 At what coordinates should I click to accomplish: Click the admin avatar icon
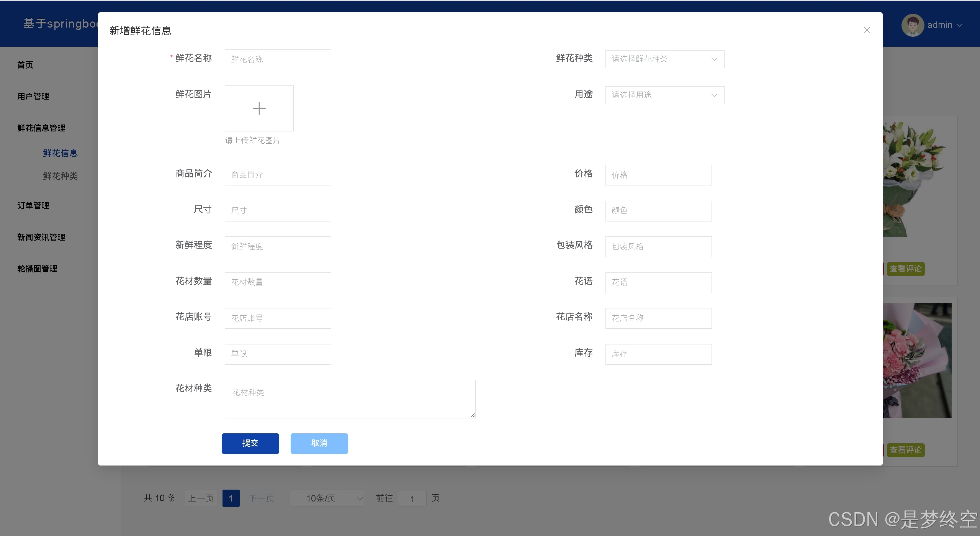(x=913, y=25)
